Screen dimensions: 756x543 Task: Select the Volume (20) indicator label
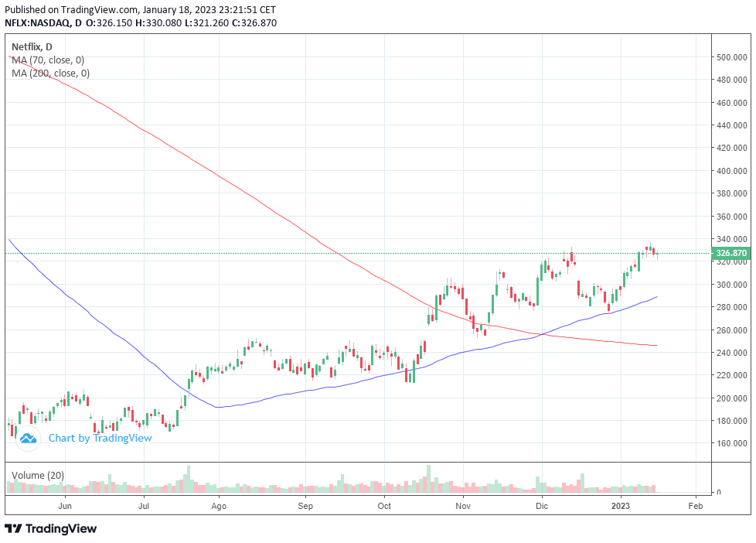pyautogui.click(x=38, y=476)
